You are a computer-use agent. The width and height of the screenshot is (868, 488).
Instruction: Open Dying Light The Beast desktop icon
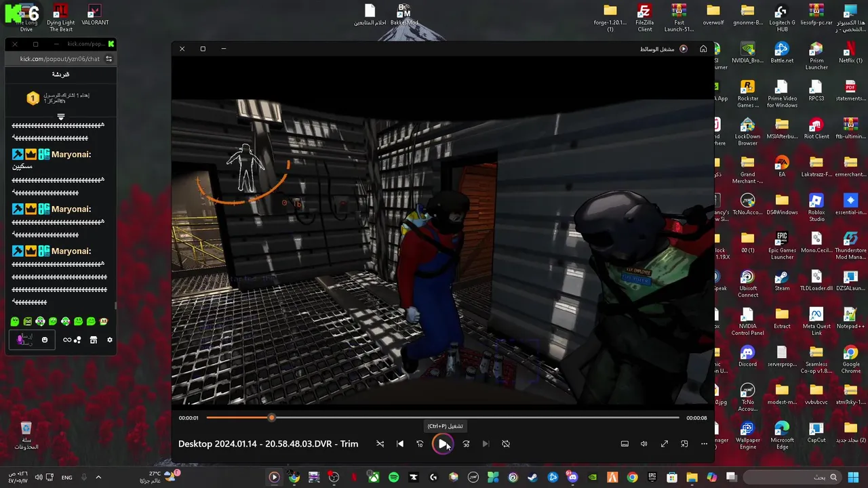coord(60,18)
